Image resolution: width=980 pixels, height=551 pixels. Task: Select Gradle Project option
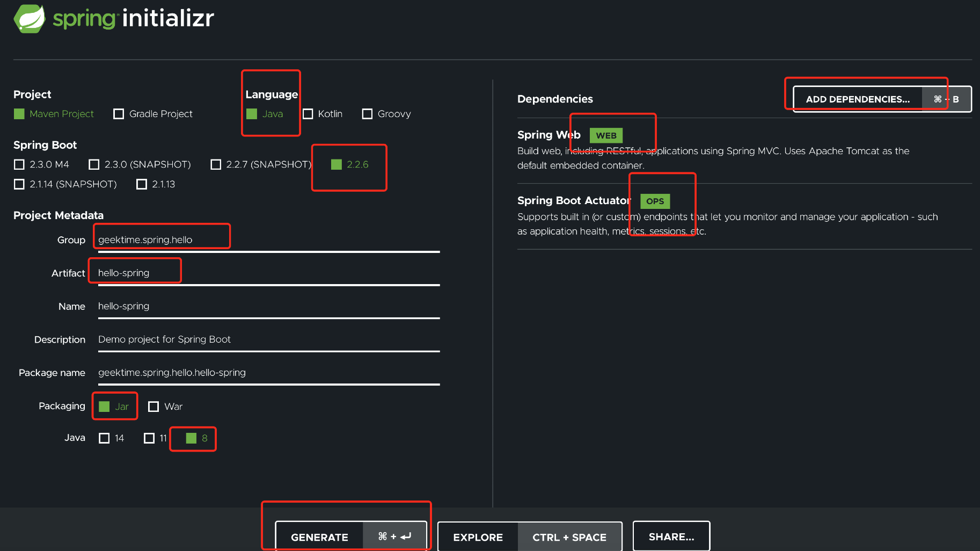tap(153, 114)
